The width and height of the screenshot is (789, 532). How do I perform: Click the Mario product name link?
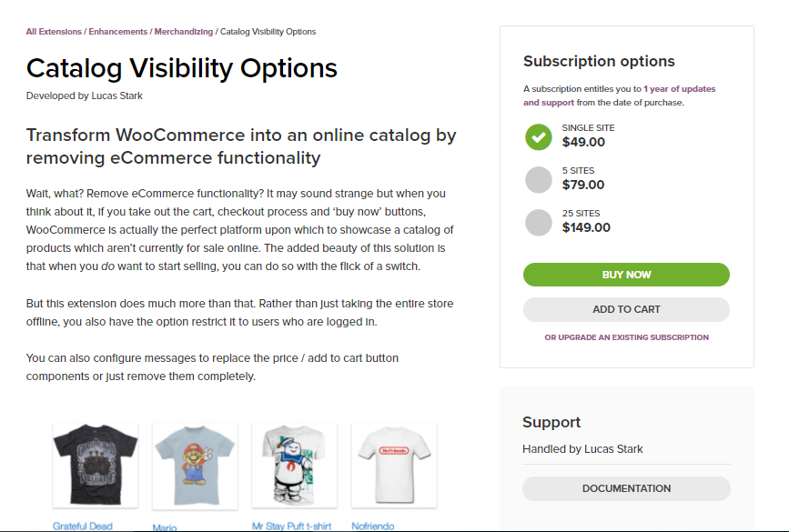pyautogui.click(x=165, y=527)
